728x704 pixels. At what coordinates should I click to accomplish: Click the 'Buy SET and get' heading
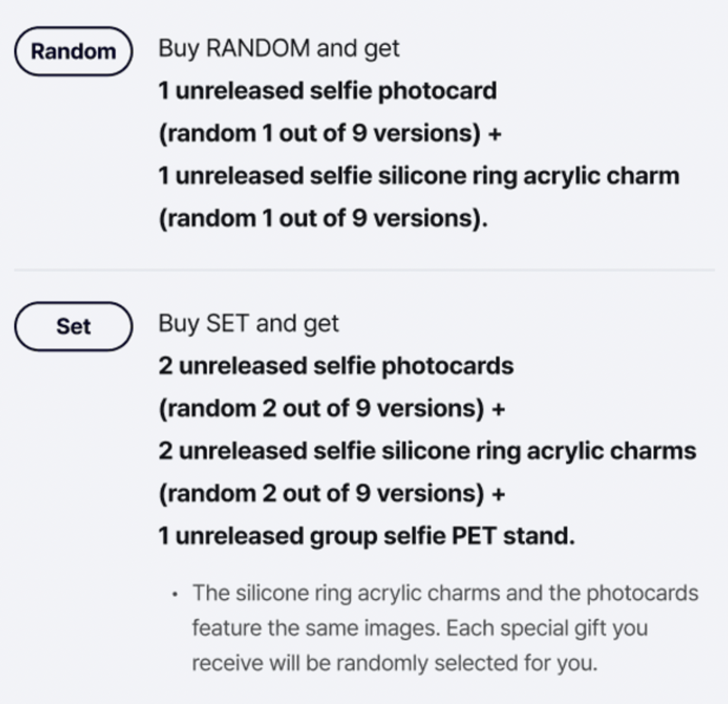[x=248, y=324]
